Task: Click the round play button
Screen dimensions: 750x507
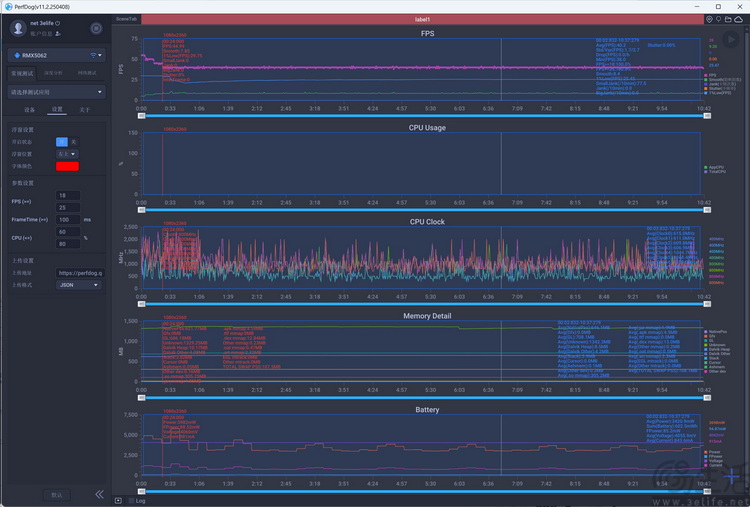Action: point(730,39)
